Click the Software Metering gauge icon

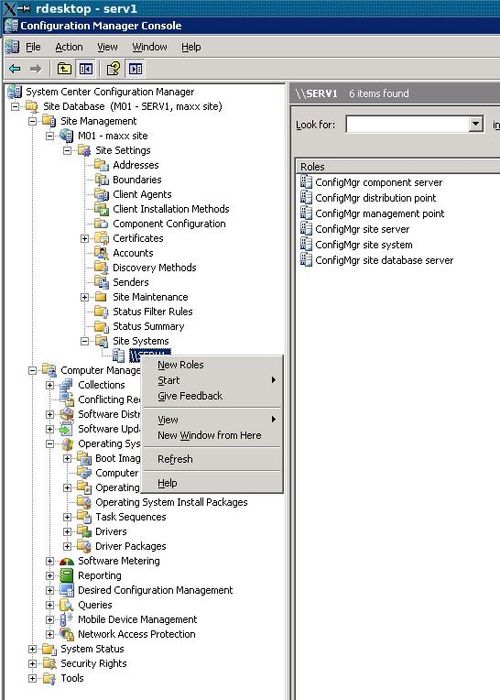point(67,561)
